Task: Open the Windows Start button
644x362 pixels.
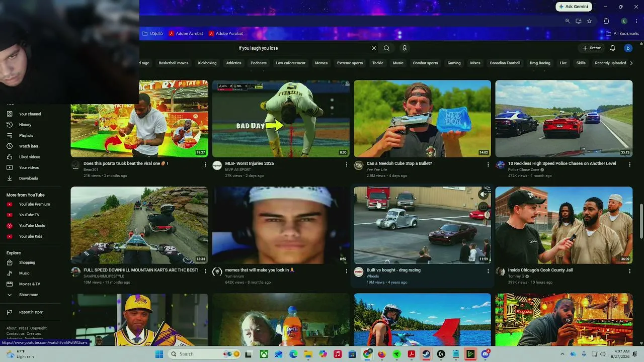Action: click(159, 354)
